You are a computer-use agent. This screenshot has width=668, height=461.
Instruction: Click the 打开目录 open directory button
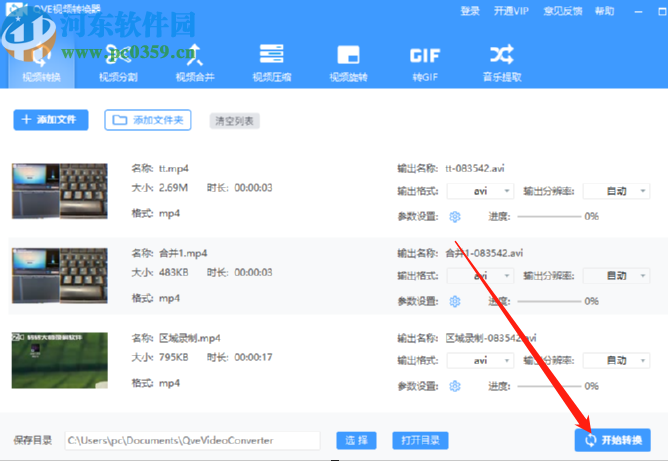click(x=420, y=441)
